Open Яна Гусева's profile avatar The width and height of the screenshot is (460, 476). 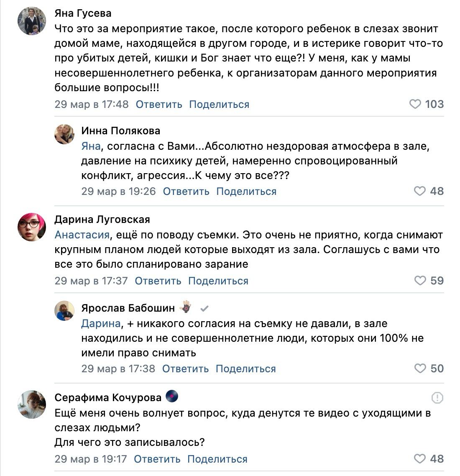coord(32,20)
